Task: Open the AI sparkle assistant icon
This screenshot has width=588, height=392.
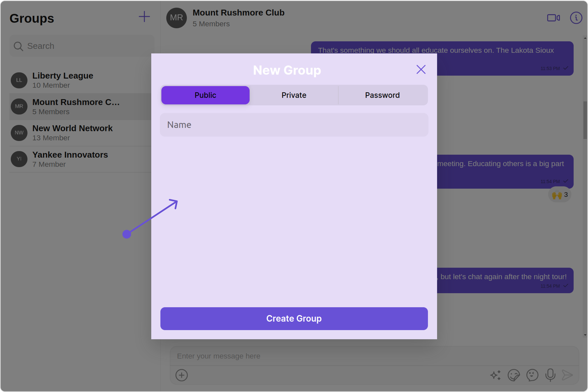Action: click(496, 375)
